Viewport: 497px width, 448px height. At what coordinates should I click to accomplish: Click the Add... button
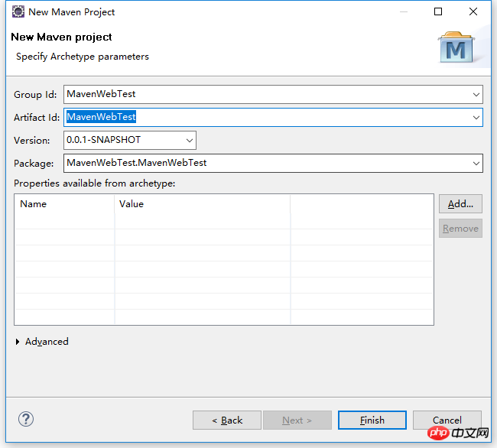click(460, 203)
